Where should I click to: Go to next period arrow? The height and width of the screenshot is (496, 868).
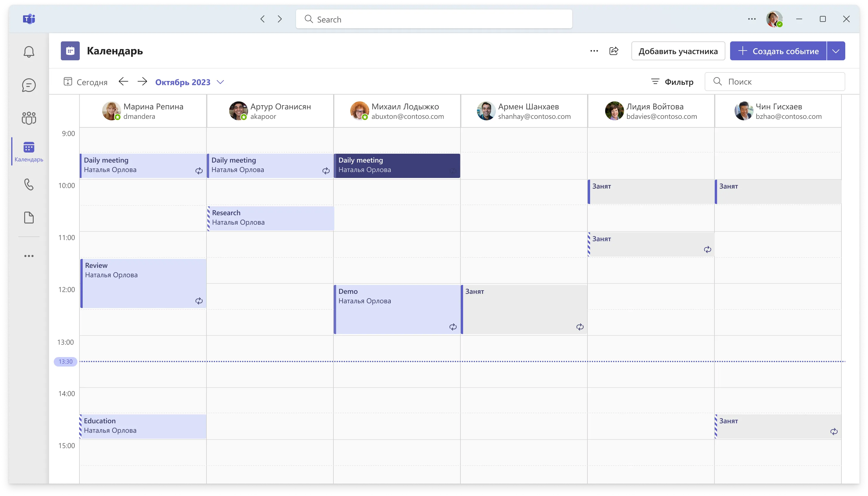tap(142, 82)
